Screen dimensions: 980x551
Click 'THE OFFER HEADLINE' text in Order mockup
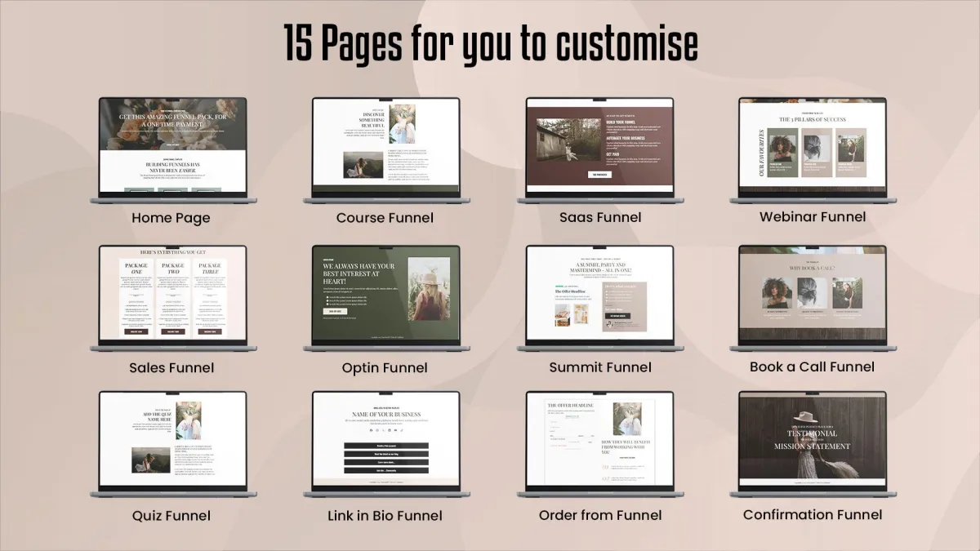572,406
